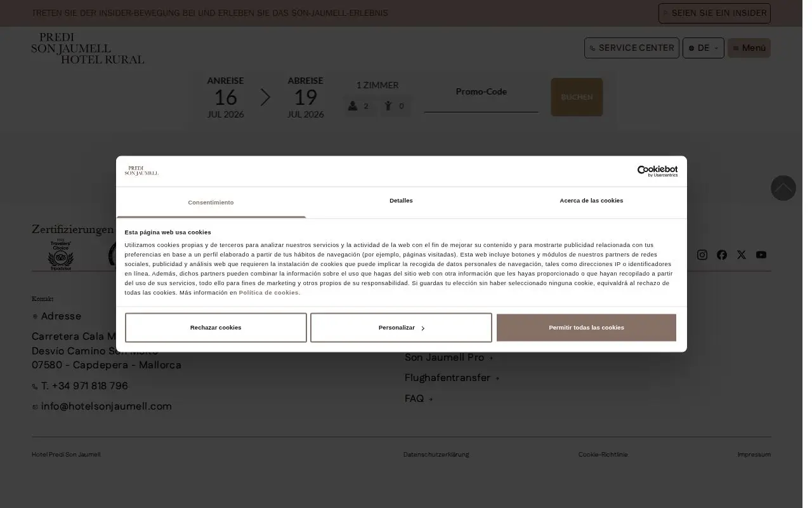Open YouTube social icon
812x508 pixels.
point(761,255)
